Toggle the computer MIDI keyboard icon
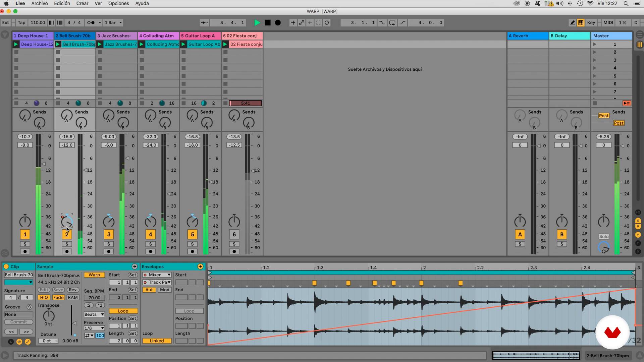This screenshot has width=644, height=362. [581, 22]
